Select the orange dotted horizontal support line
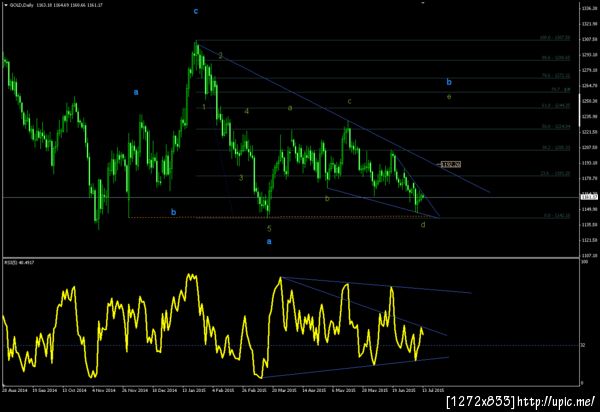Screen dimensions: 600x412 click(283, 217)
